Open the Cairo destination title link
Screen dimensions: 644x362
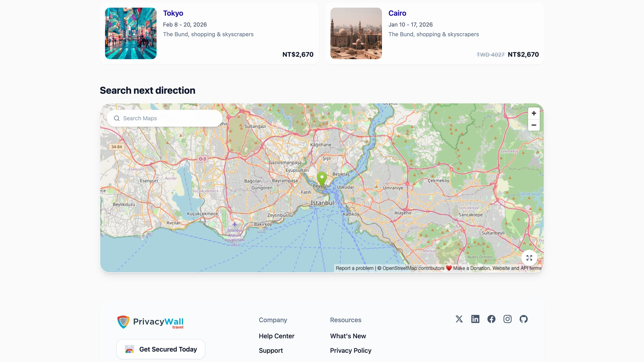[x=397, y=13]
